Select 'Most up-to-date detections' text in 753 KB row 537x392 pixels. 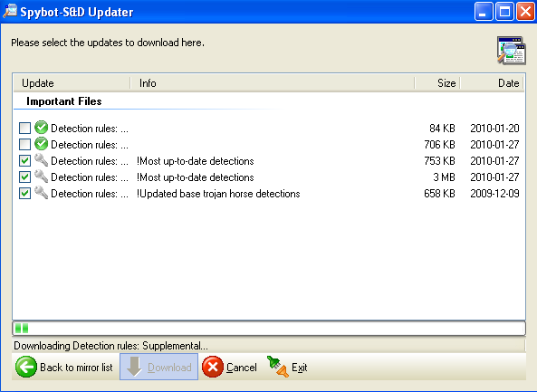coord(196,161)
